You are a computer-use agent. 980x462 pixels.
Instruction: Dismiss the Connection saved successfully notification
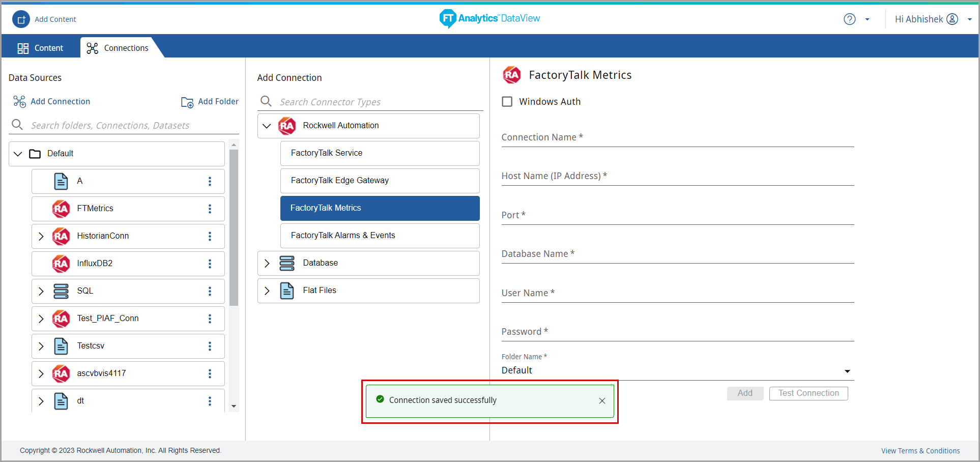pos(602,401)
